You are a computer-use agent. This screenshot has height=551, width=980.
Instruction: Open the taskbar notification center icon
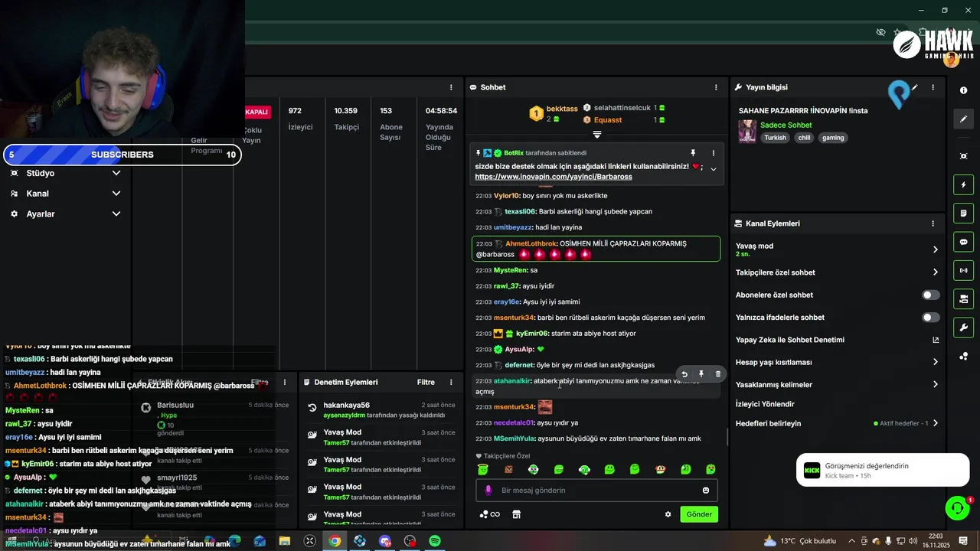tap(963, 541)
